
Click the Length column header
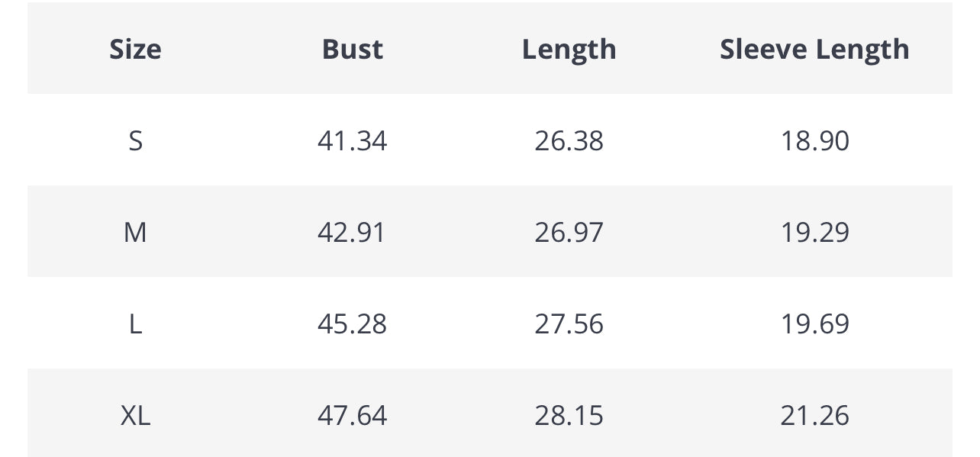click(569, 50)
